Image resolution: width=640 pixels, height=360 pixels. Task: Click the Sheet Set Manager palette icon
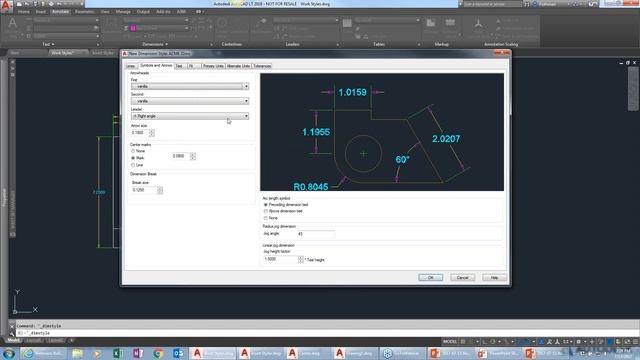click(13, 235)
